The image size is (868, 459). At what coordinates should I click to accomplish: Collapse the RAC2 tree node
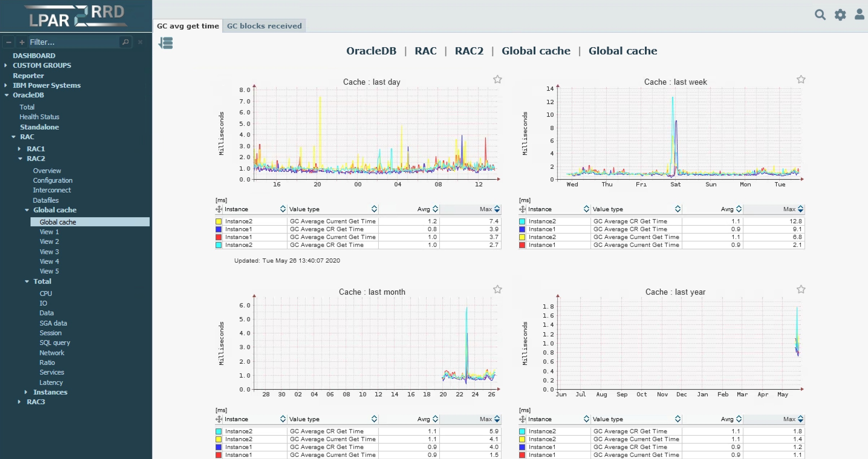point(20,159)
